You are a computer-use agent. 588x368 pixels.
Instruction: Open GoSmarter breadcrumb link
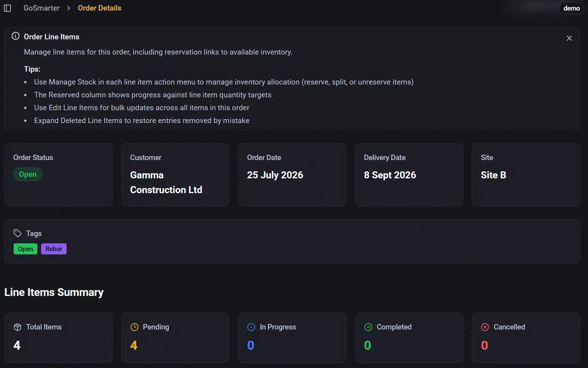click(x=42, y=8)
